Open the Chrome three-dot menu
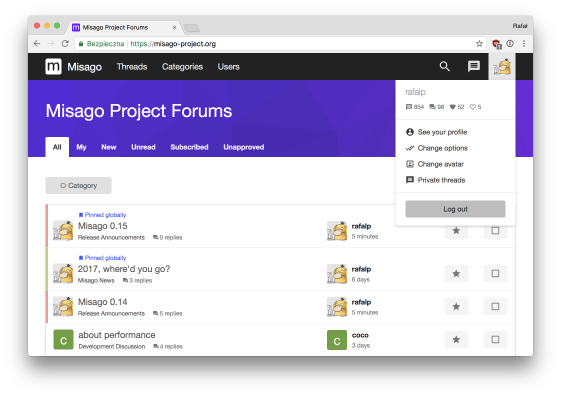561x396 pixels. tap(524, 44)
